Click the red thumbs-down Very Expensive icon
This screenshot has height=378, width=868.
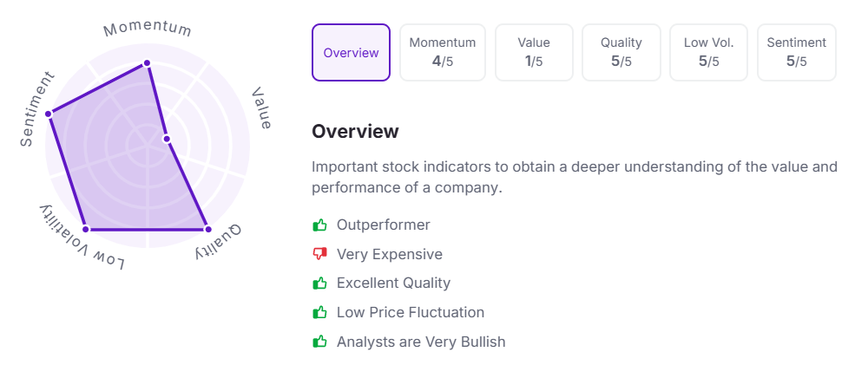coord(319,255)
